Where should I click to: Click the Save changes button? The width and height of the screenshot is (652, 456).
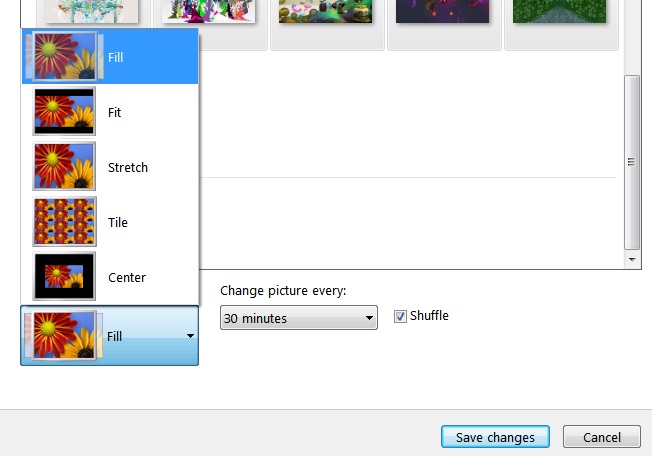pos(495,437)
